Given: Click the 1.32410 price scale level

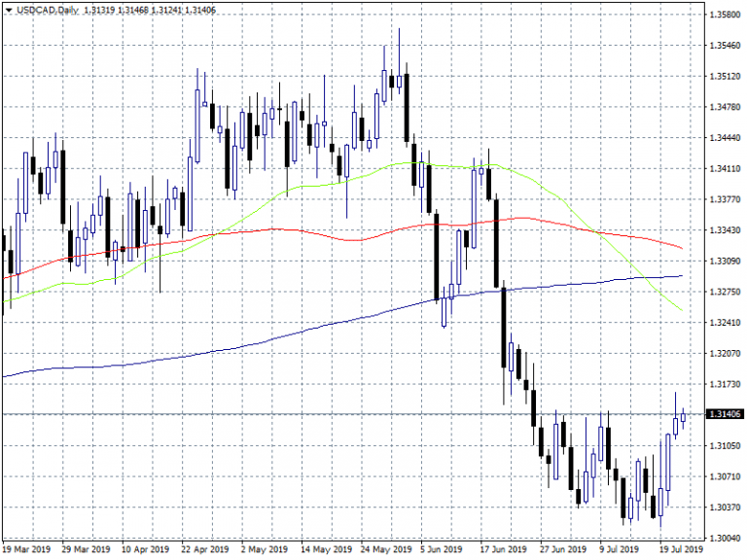Looking at the screenshot, I should [721, 322].
